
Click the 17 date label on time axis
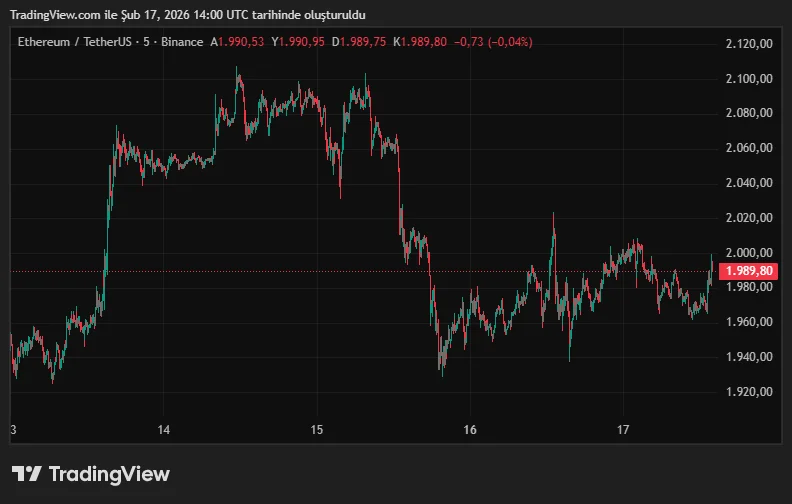(x=623, y=430)
